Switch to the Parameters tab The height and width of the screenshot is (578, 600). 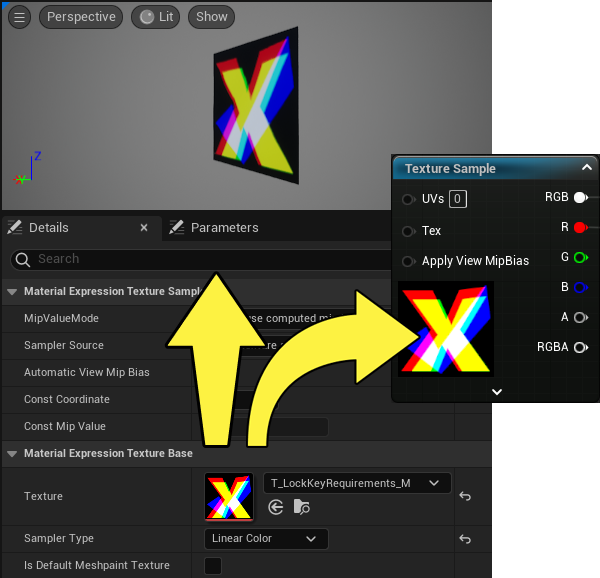pos(224,228)
